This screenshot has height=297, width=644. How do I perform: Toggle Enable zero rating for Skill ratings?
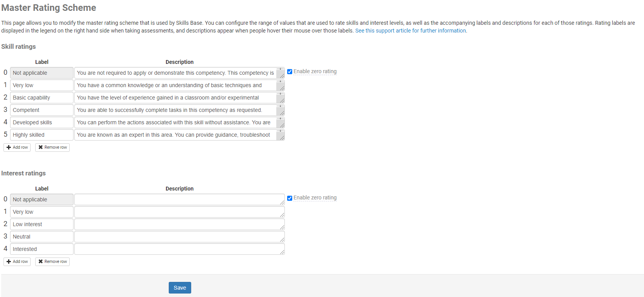pyautogui.click(x=289, y=72)
